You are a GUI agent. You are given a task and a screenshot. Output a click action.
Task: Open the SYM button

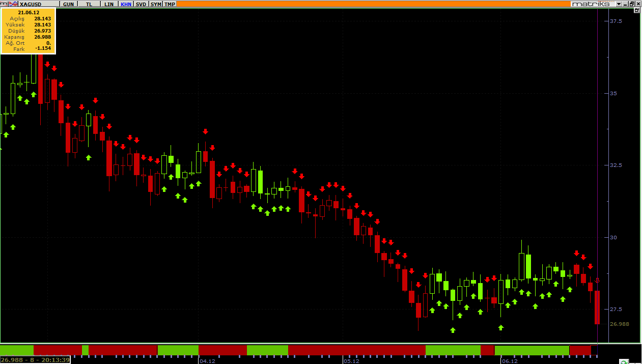click(x=156, y=4)
